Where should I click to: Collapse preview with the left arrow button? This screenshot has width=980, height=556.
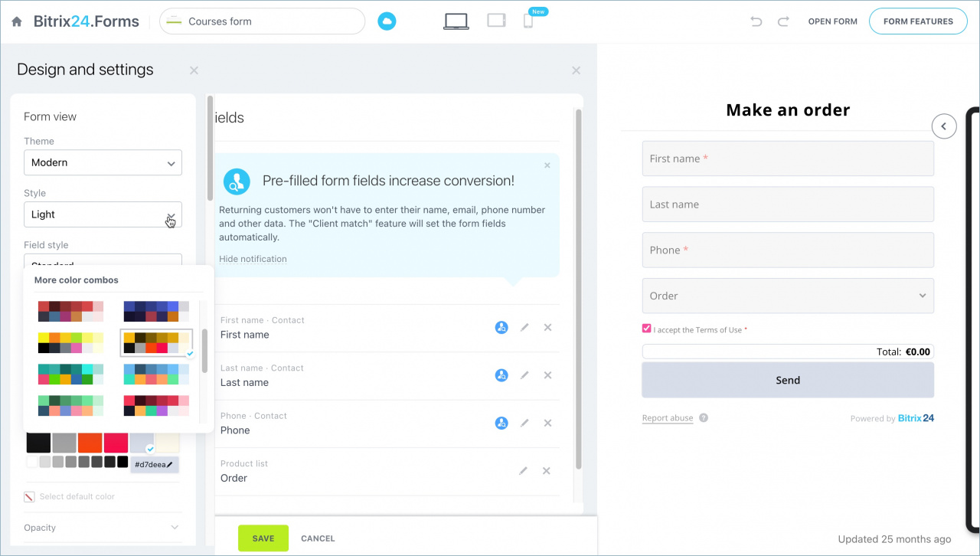coord(944,126)
